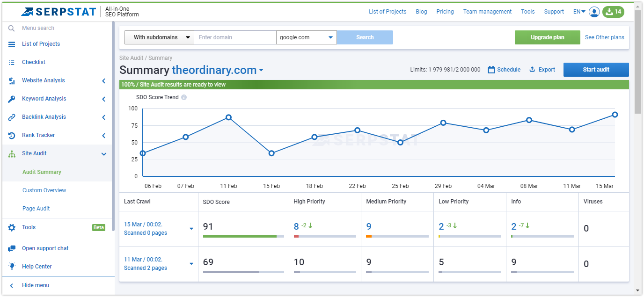644x297 pixels.
Task: Select Page Audit submenu item
Action: (36, 209)
